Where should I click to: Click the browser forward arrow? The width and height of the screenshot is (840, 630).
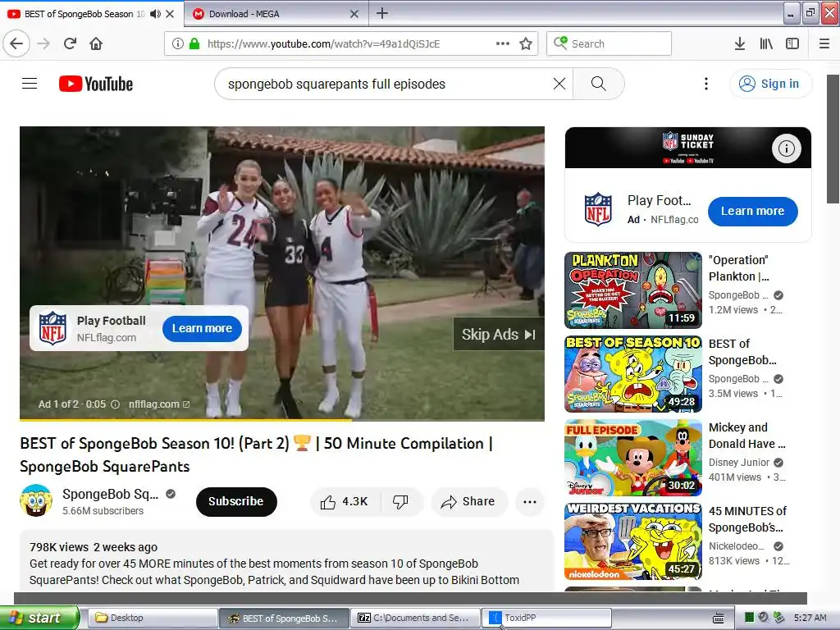coord(44,43)
